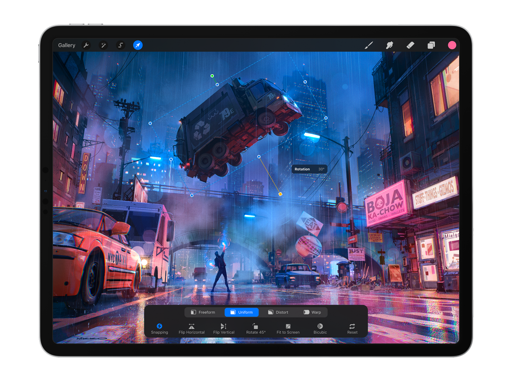This screenshot has width=512, height=384.
Task: Rotate selection by 45 degrees
Action: coord(255,328)
